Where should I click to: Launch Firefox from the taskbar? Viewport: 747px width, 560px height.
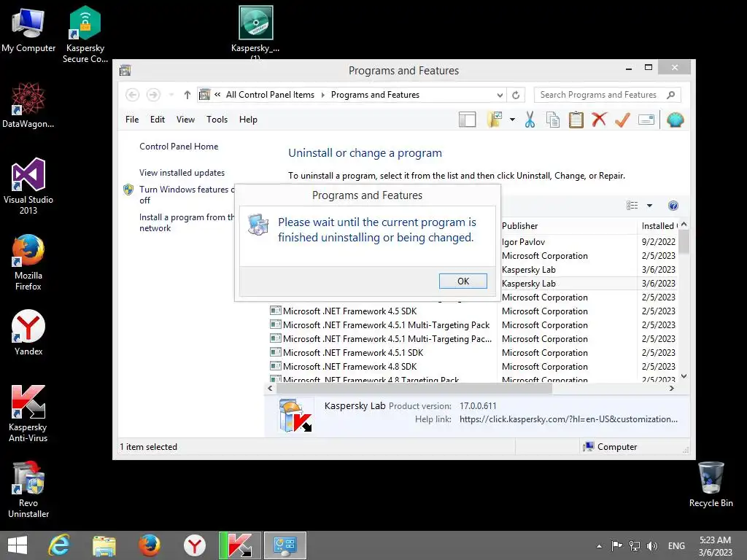tap(150, 545)
